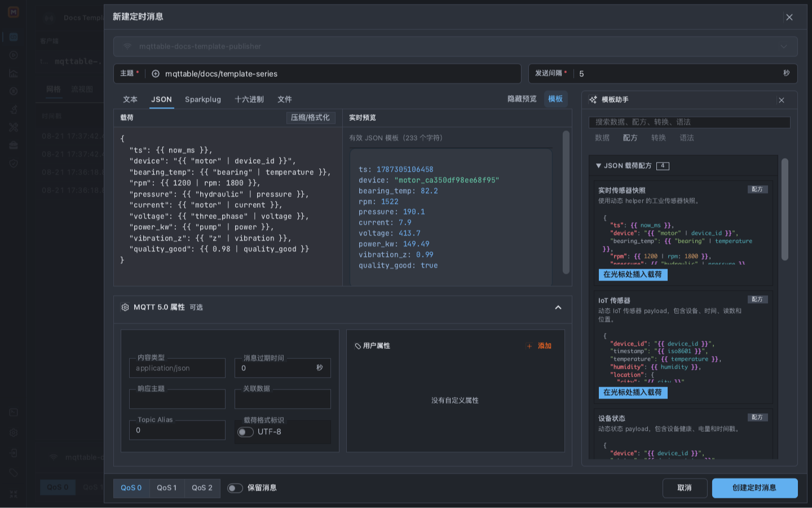The width and height of the screenshot is (812, 508).
Task: Switch to the JSON payload tab
Action: pyautogui.click(x=161, y=99)
